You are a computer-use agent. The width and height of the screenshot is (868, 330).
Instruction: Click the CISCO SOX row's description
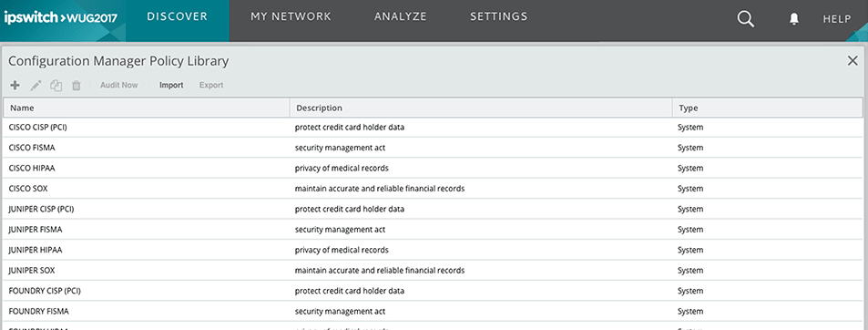click(x=379, y=189)
